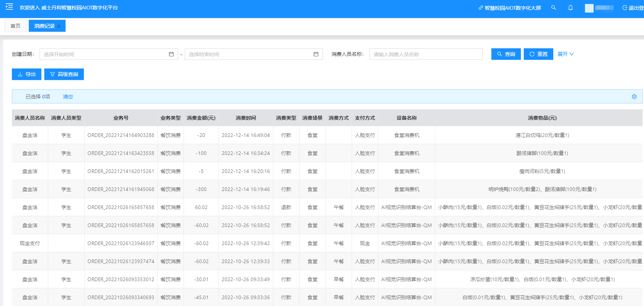
Task: Open the 智慧校园AIOT数字化大屏 link
Action: click(x=510, y=8)
